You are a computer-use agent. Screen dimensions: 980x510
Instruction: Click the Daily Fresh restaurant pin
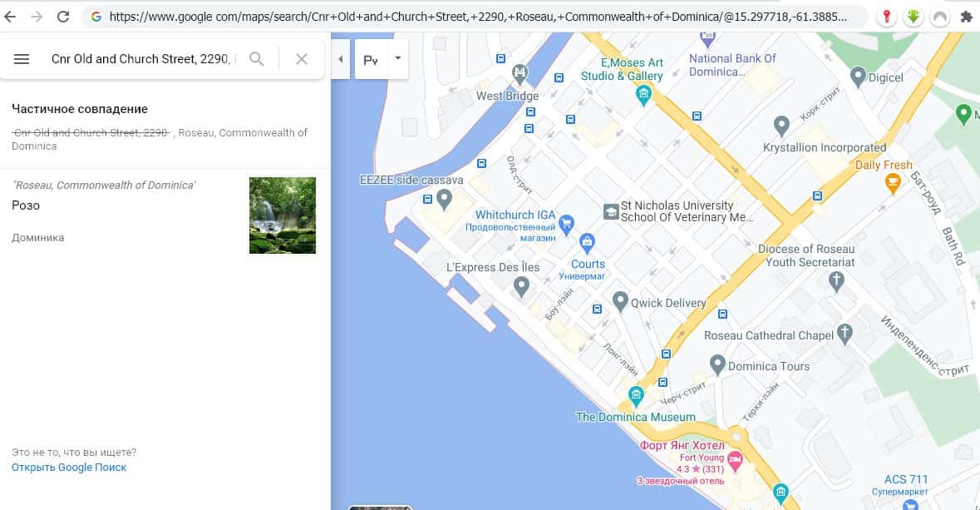point(892,181)
